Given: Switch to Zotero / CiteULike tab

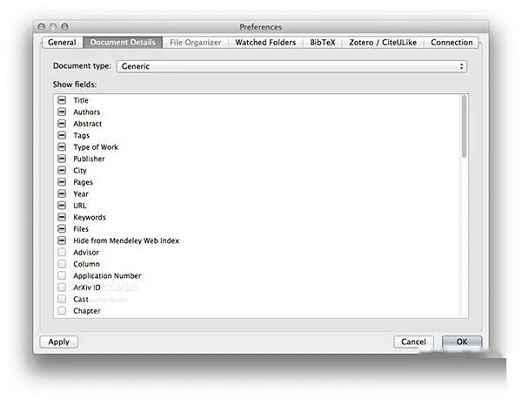Looking at the screenshot, I should [x=383, y=43].
